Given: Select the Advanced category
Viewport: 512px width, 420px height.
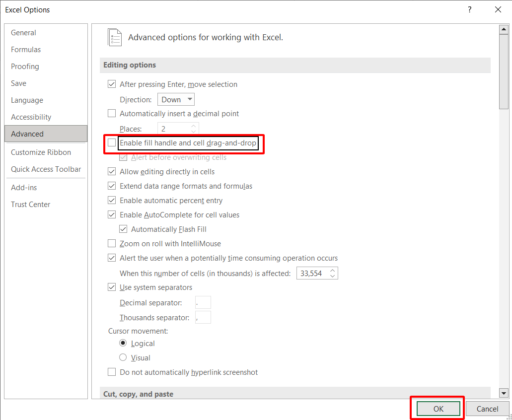Looking at the screenshot, I should coord(46,134).
